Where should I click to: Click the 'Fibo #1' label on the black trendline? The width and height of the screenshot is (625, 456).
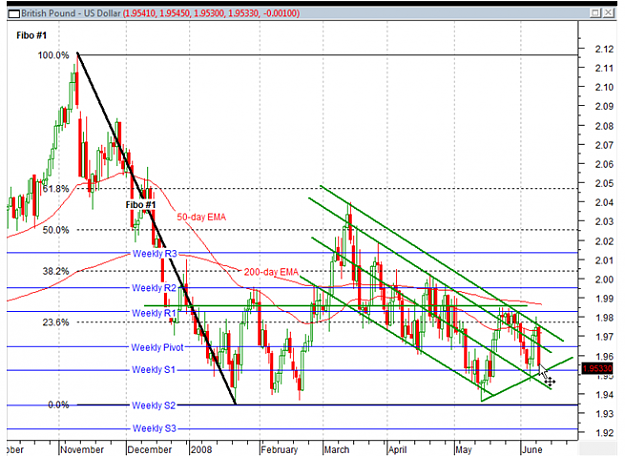(x=141, y=205)
